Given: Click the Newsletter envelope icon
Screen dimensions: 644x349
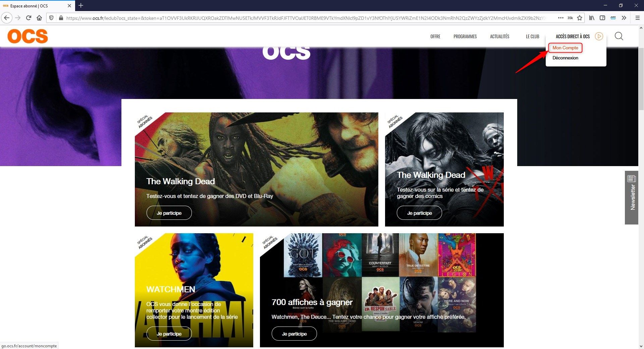Looking at the screenshot, I should click(631, 179).
